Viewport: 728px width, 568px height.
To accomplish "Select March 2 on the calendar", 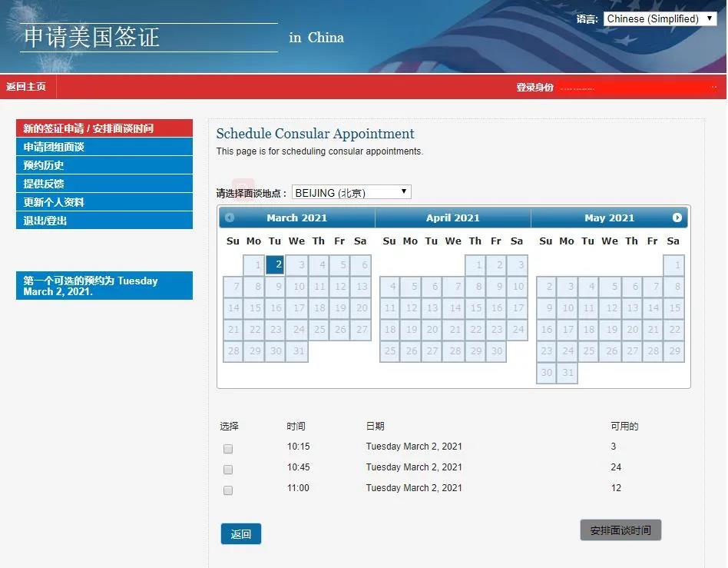I will [x=275, y=264].
